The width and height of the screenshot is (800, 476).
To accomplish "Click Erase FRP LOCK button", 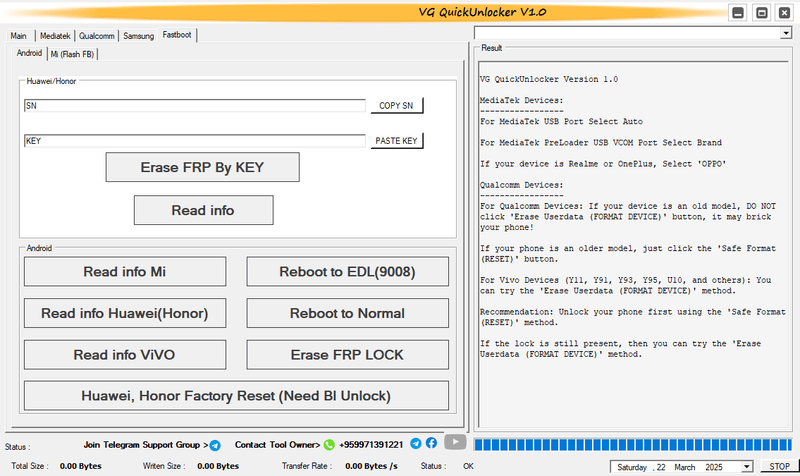I will 347,355.
